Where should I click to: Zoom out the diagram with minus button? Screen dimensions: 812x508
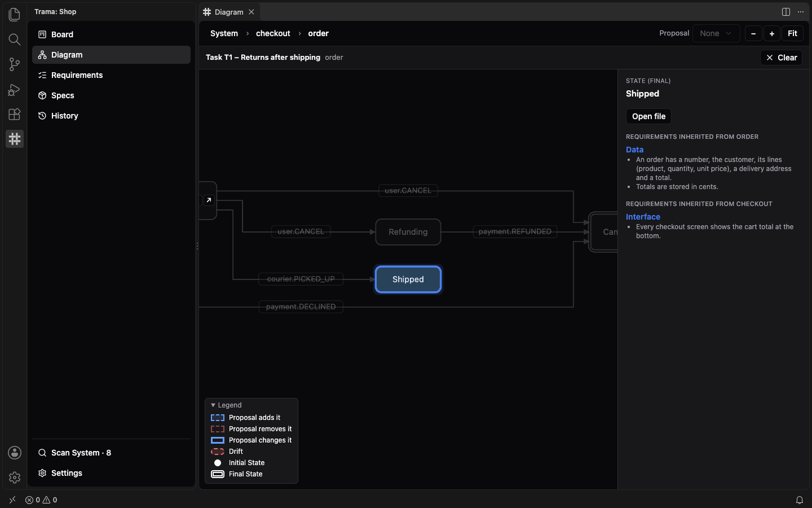pyautogui.click(x=753, y=33)
